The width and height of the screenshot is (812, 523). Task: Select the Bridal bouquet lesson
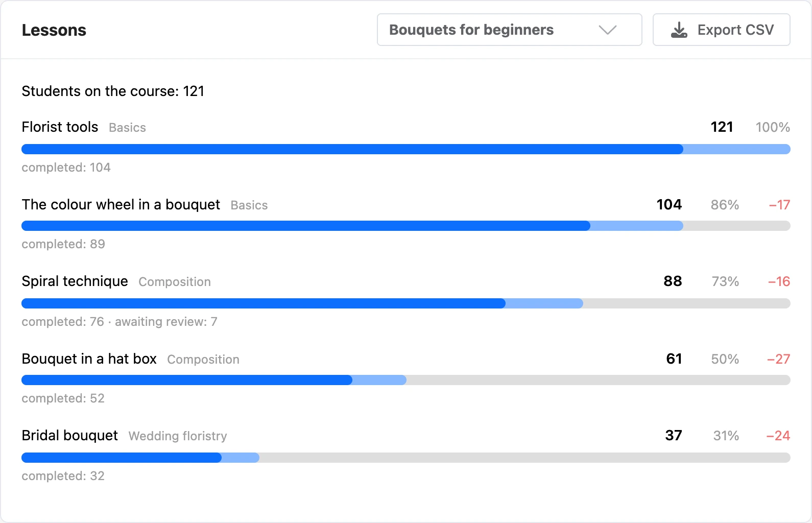coord(70,435)
